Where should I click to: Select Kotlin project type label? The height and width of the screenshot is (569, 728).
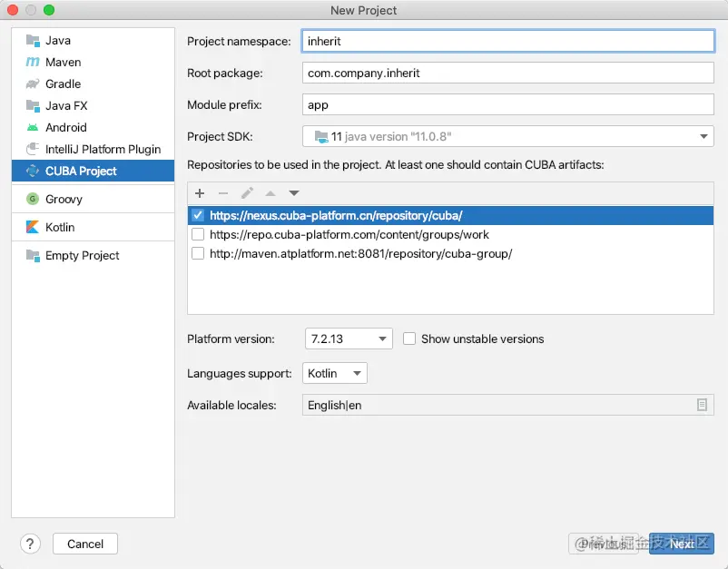point(60,227)
